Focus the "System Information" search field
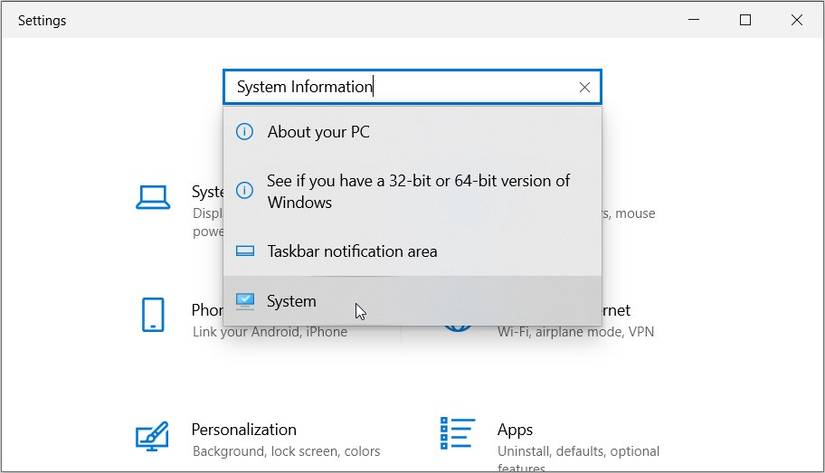Screen dimensions: 825x473 click(400, 87)
